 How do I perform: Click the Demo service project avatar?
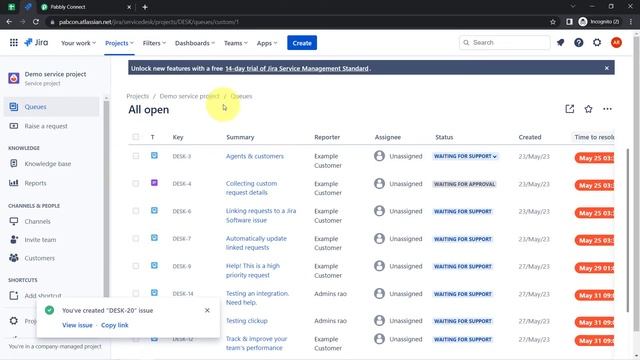click(13, 78)
